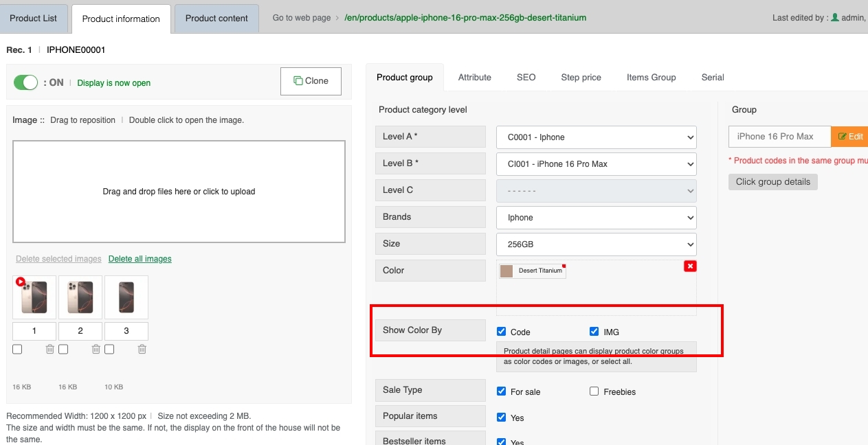
Task: Click the admin user icon
Action: tap(835, 17)
